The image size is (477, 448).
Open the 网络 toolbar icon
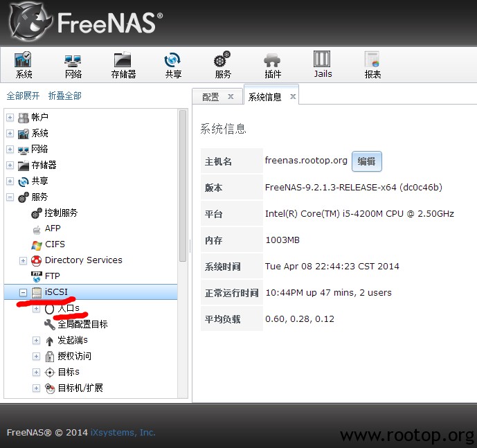pos(73,60)
